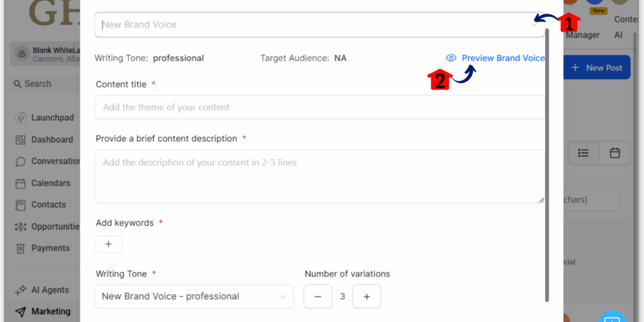
Task: Open Conversations in the sidebar
Action: [47, 161]
